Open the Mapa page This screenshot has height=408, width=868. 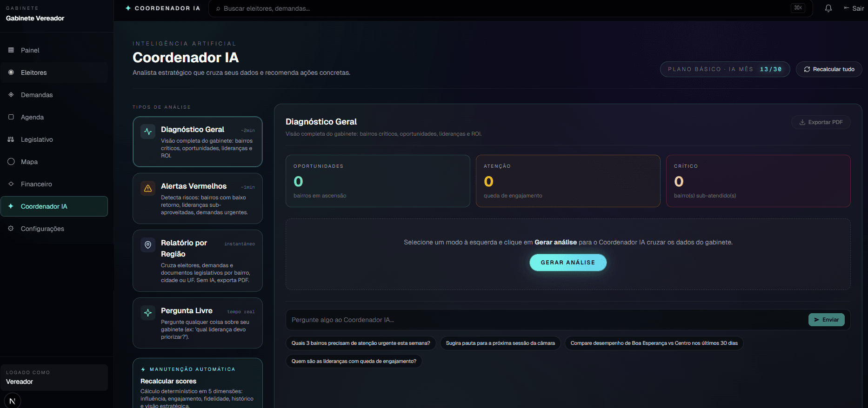[54, 162]
